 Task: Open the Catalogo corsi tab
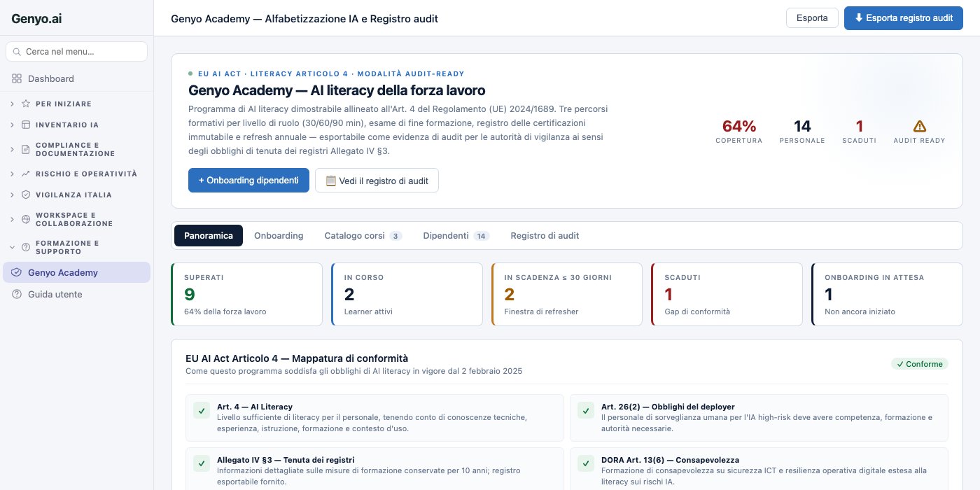tap(363, 236)
